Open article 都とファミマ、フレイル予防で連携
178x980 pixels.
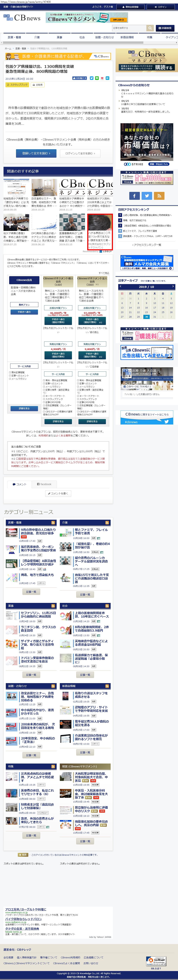click(x=91, y=531)
